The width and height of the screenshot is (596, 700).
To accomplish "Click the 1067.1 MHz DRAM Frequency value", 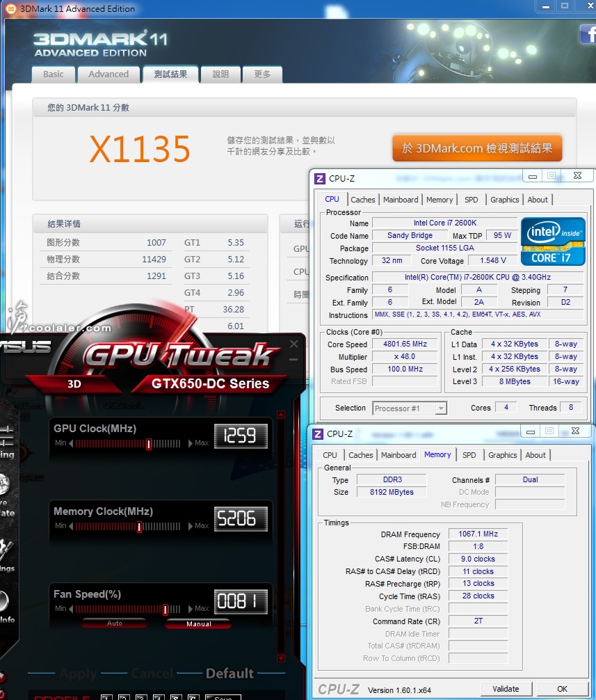I will coord(478,534).
